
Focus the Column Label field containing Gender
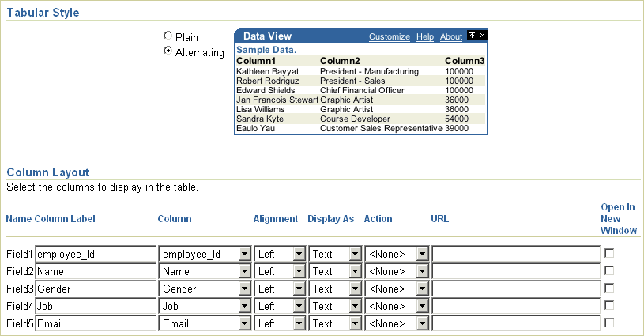click(x=96, y=289)
